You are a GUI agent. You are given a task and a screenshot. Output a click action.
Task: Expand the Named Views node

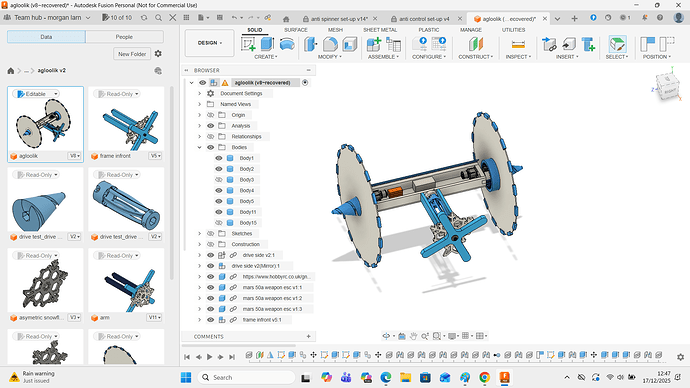click(x=199, y=104)
